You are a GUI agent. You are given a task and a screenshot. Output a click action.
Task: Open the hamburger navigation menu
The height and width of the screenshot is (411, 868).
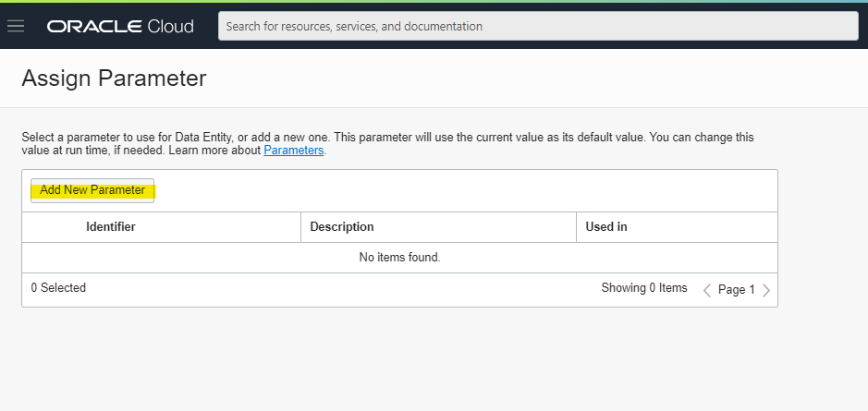click(x=16, y=26)
